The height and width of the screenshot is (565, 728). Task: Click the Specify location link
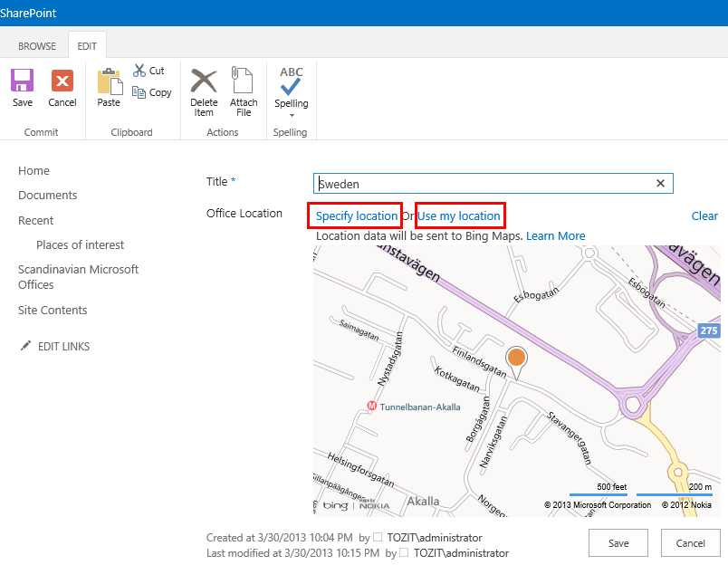point(357,215)
